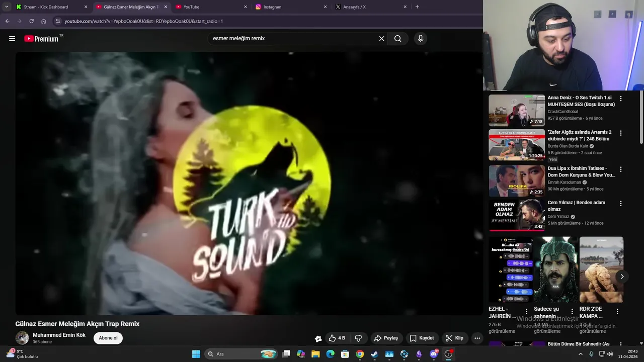Open File Explorer from the taskbar
The width and height of the screenshot is (644, 362).
pos(315,354)
